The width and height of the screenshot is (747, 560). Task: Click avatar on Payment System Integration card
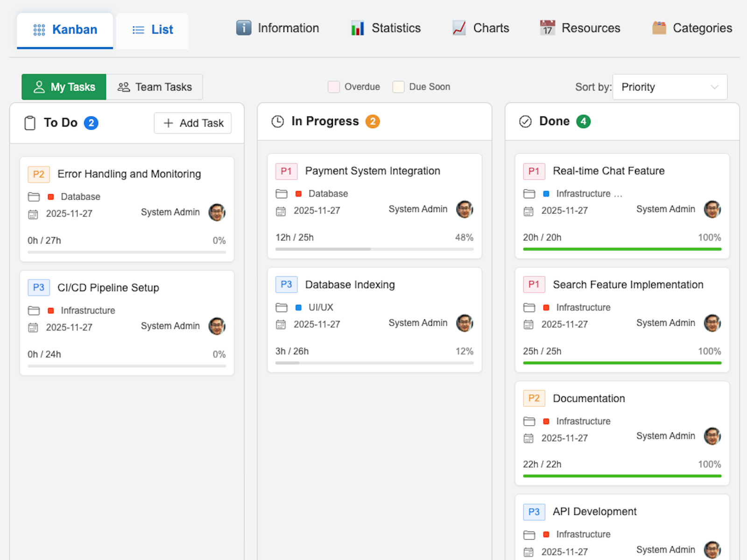pyautogui.click(x=465, y=210)
